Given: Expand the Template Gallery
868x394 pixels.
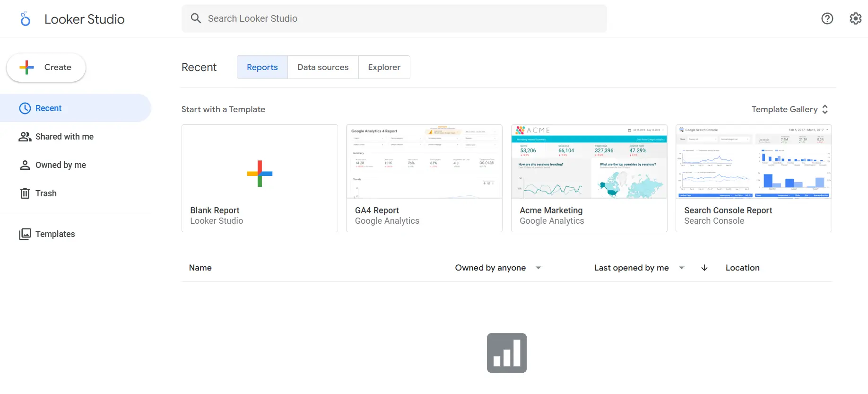Looking at the screenshot, I should pos(790,109).
